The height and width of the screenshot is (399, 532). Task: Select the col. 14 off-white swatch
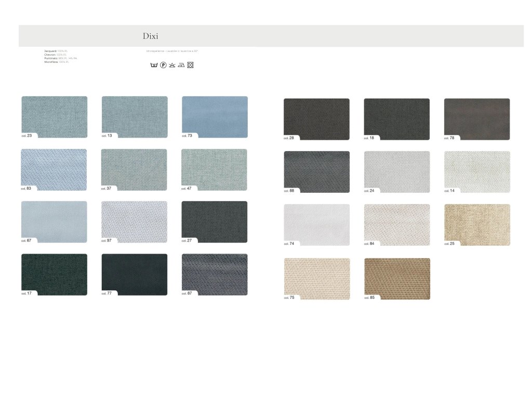[x=477, y=172]
